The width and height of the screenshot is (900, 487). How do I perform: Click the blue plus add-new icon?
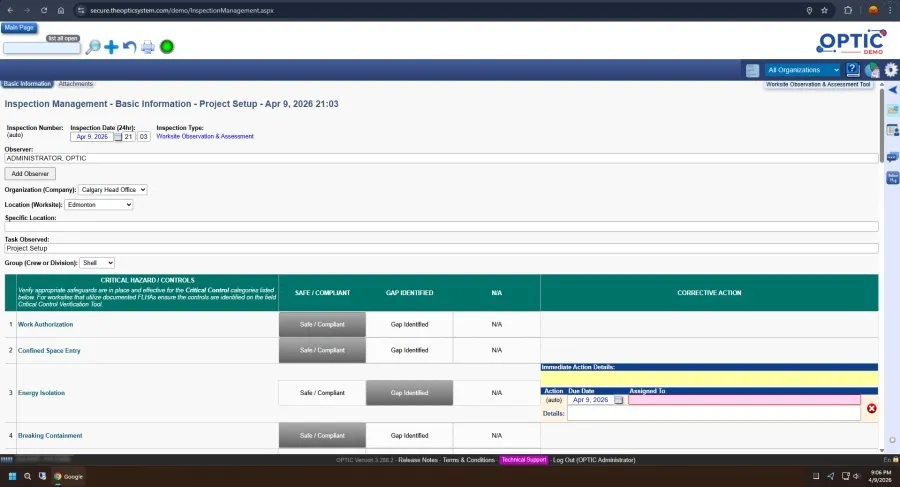pyautogui.click(x=111, y=47)
